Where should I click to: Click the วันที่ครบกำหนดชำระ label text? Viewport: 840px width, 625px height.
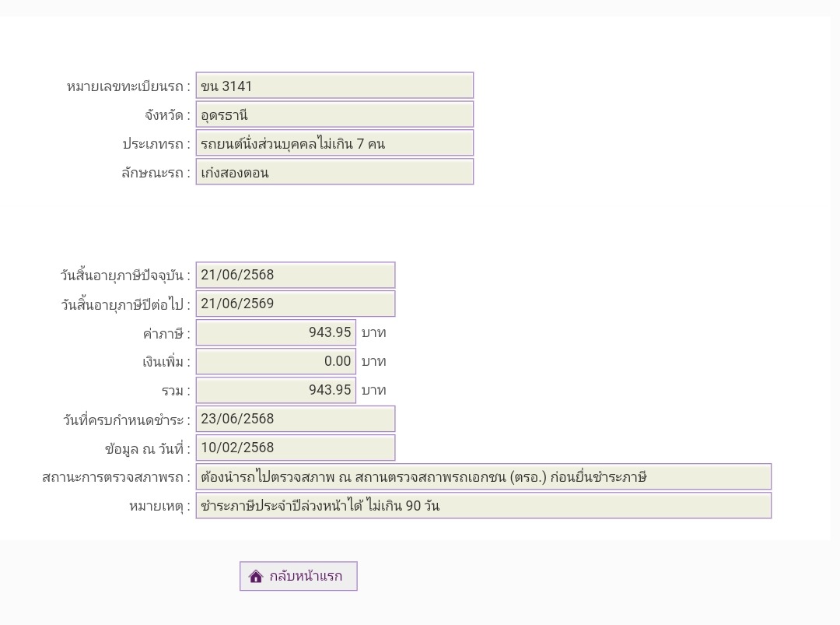pyautogui.click(x=125, y=420)
